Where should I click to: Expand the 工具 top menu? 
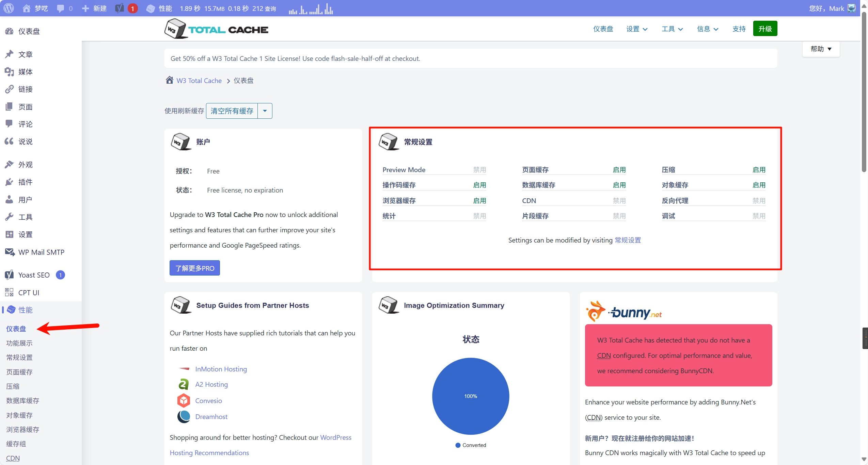click(672, 29)
